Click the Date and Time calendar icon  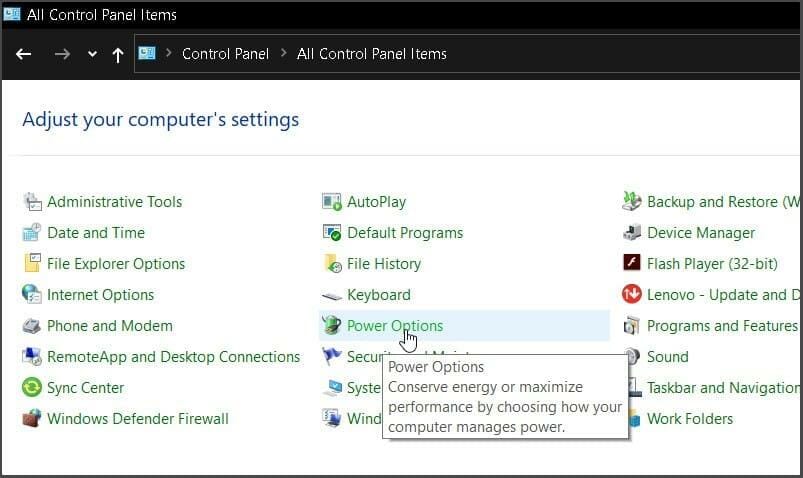[x=32, y=233]
